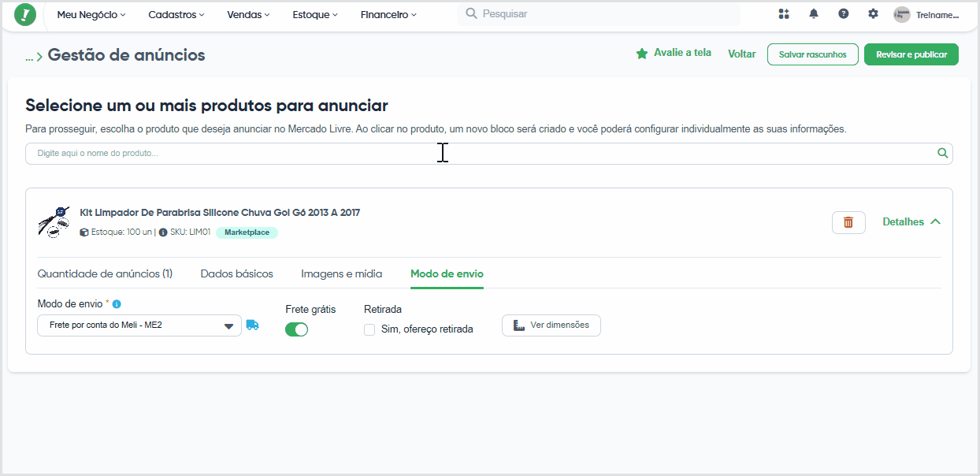Open the help question mark icon
Image resolution: width=980 pixels, height=476 pixels.
(844, 14)
